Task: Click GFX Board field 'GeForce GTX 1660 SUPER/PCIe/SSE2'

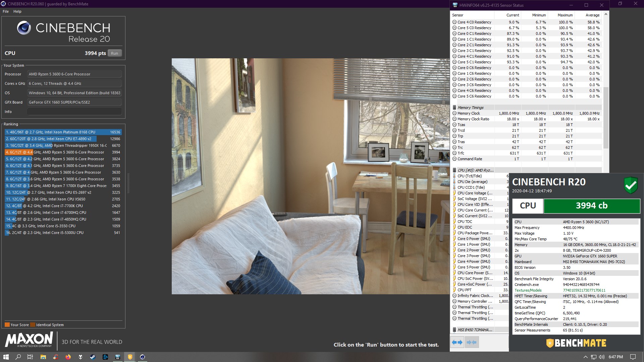Action: coord(74,102)
